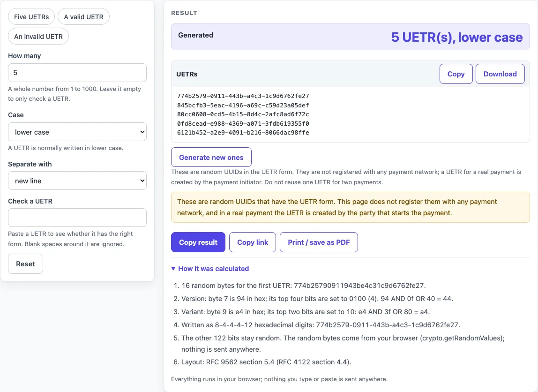Screen dimensions: 538x392
Task: Copy the generated UETRs list
Action: 456,74
